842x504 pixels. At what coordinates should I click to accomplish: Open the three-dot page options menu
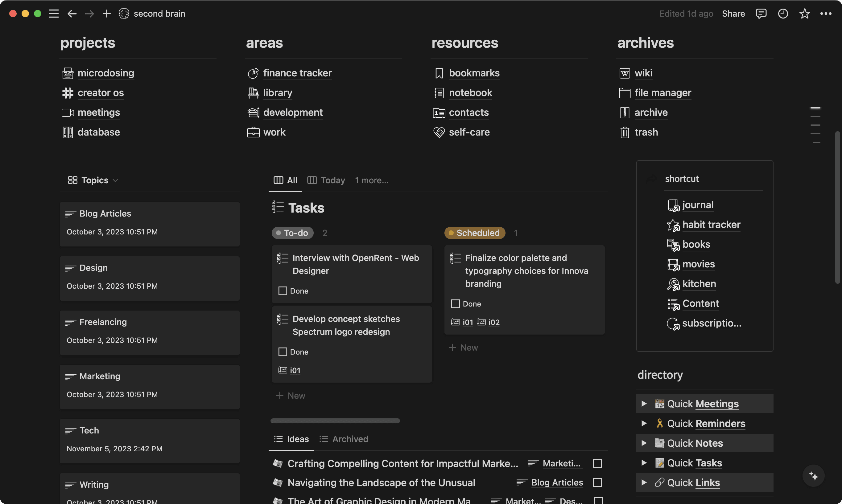pyautogui.click(x=826, y=14)
